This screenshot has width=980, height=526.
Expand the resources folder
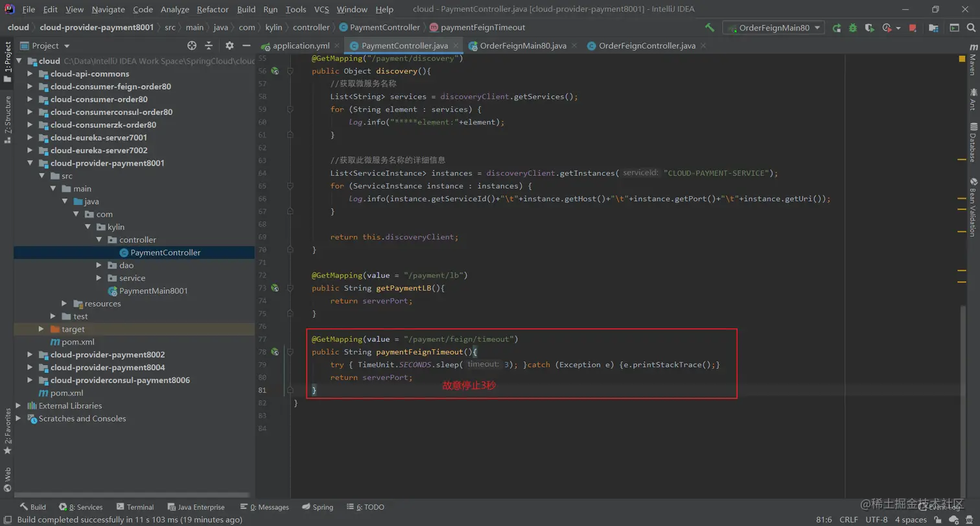point(64,304)
